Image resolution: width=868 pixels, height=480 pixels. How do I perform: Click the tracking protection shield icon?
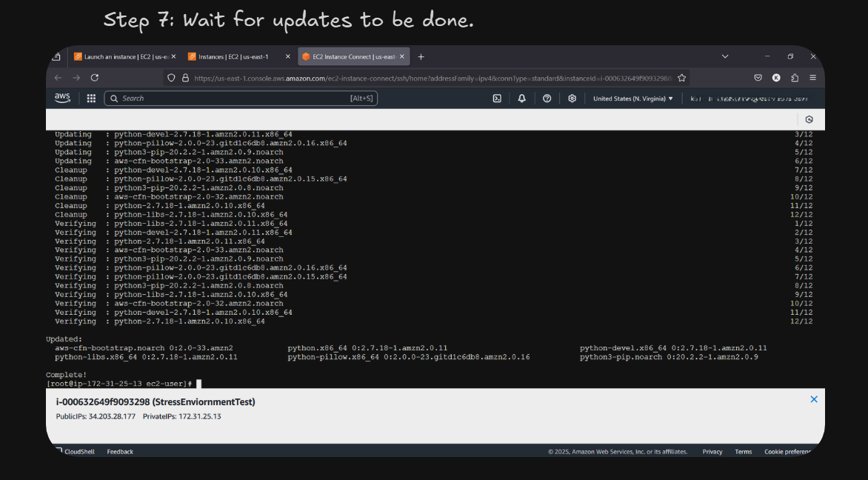[x=171, y=78]
